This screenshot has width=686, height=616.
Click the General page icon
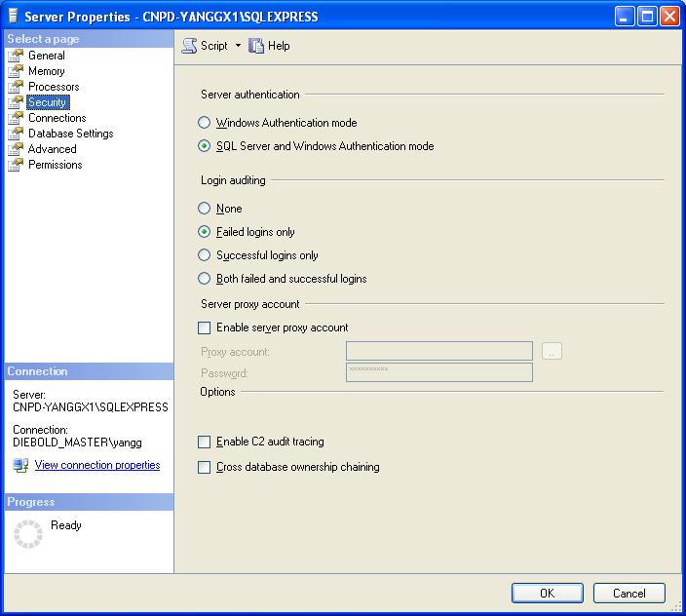tap(16, 56)
